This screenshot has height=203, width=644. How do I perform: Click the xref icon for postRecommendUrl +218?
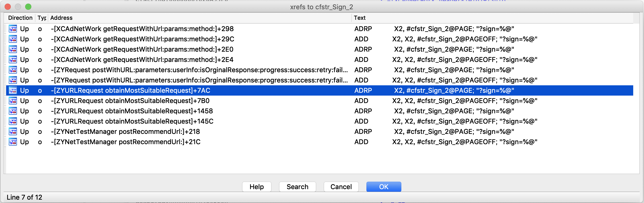(13, 132)
